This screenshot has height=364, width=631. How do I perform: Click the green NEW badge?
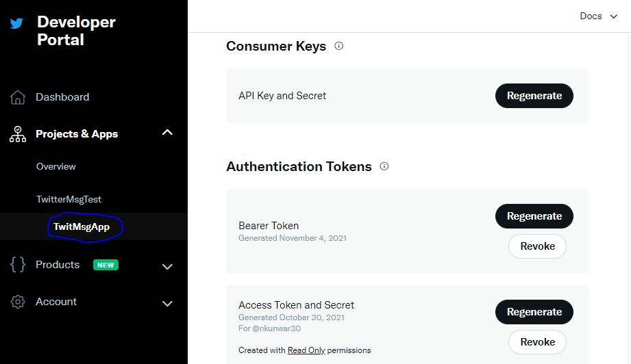pos(106,265)
